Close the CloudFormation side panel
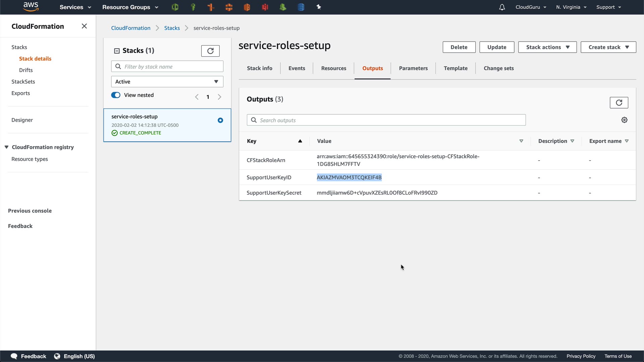The image size is (644, 362). click(x=84, y=26)
